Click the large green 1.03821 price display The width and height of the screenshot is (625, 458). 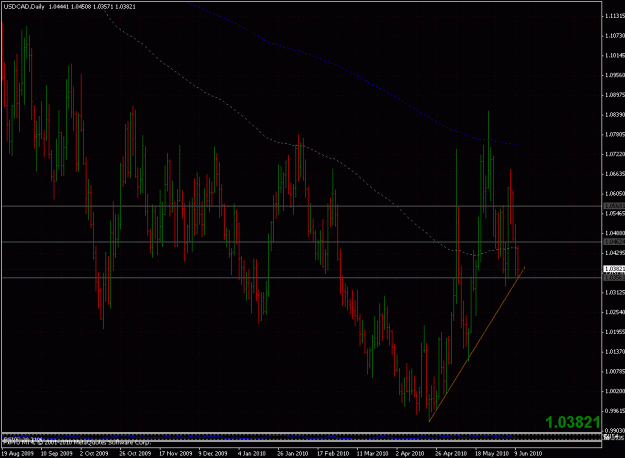[x=572, y=423]
